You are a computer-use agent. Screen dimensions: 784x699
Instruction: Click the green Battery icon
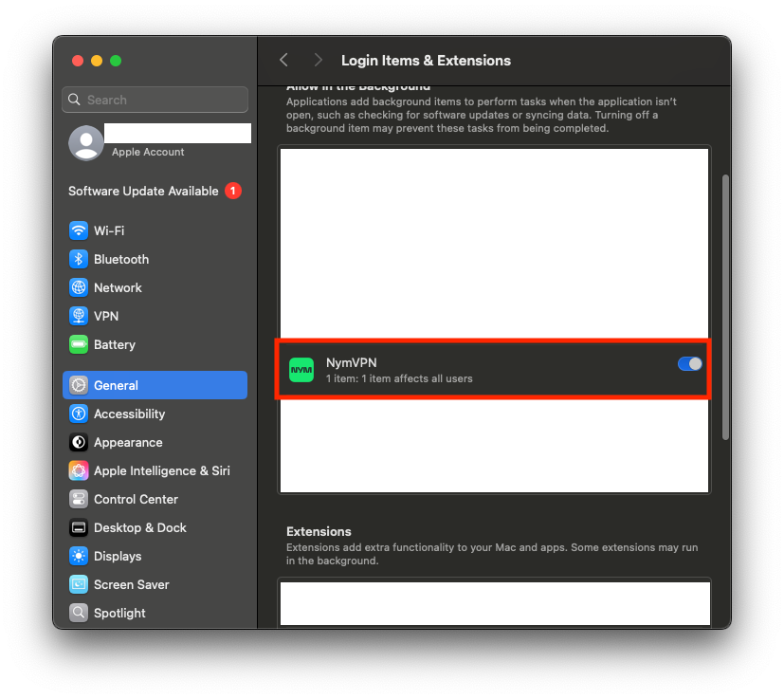point(79,344)
